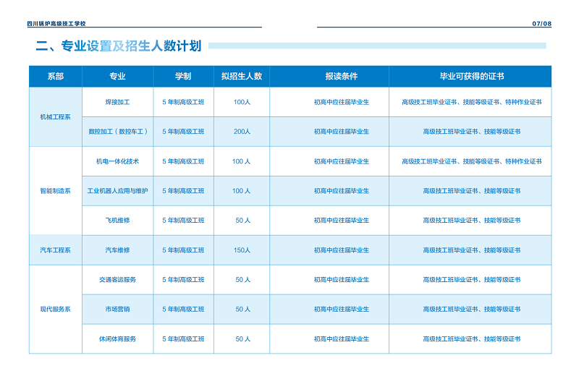Click the 汽车工程系 department cell
Image resolution: width=579 pixels, height=392 pixels.
[x=56, y=250]
